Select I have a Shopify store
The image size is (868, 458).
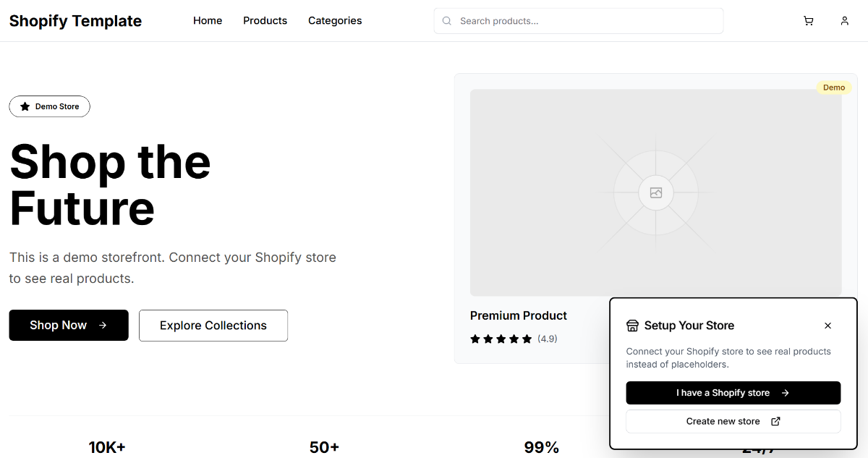tap(733, 392)
